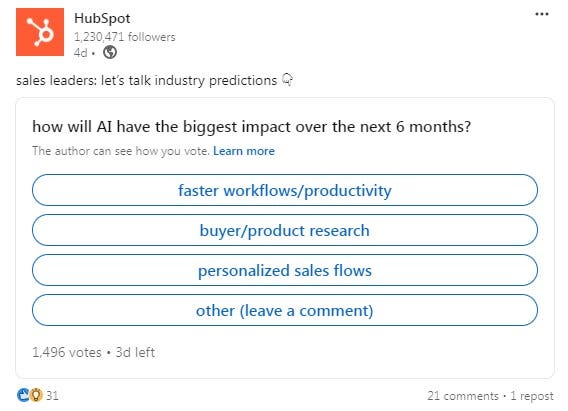Click the globe public visibility icon
The image size is (568, 411).
pos(110,53)
